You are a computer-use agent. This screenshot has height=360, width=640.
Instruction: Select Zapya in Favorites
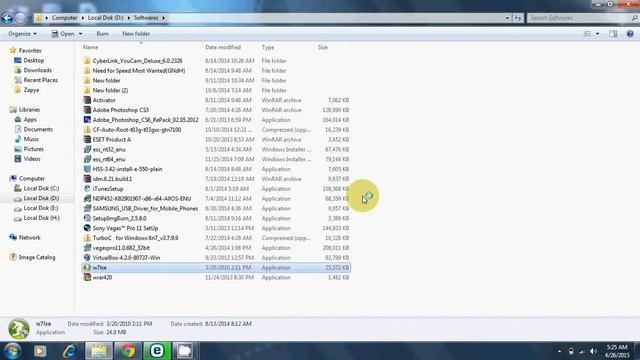point(31,90)
